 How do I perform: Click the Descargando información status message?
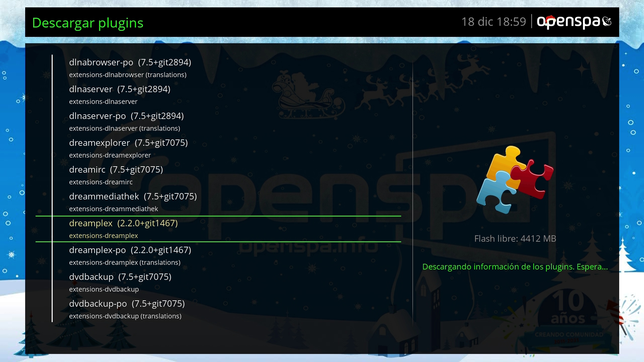(x=515, y=267)
